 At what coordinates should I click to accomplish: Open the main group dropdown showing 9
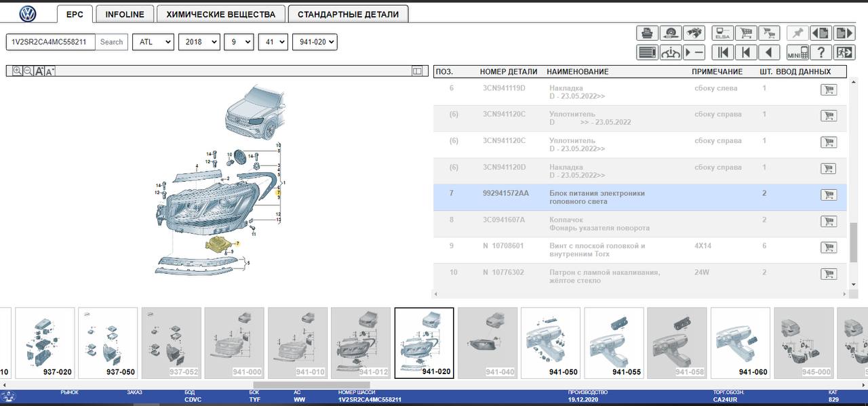point(239,42)
